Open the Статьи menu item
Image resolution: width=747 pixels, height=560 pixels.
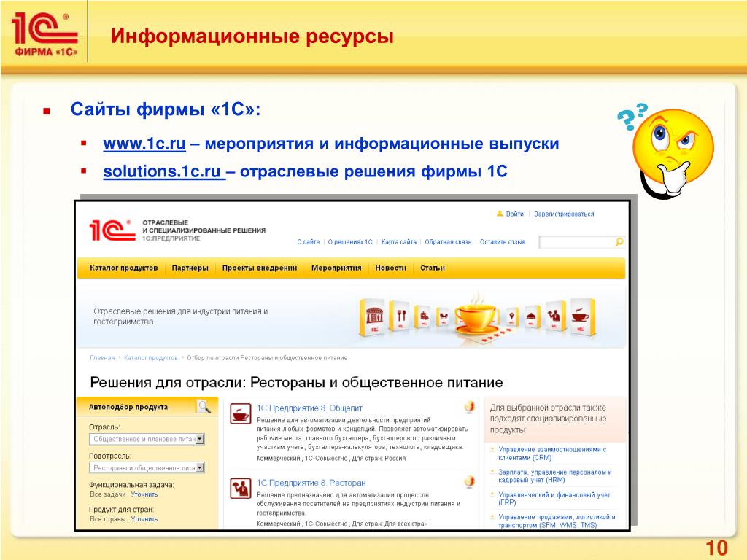[x=433, y=268]
